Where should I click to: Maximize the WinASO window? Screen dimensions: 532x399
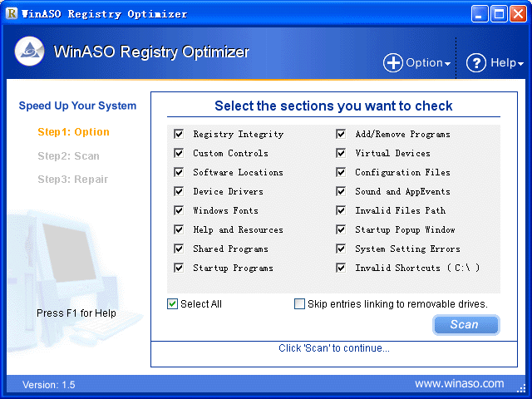[x=499, y=14]
